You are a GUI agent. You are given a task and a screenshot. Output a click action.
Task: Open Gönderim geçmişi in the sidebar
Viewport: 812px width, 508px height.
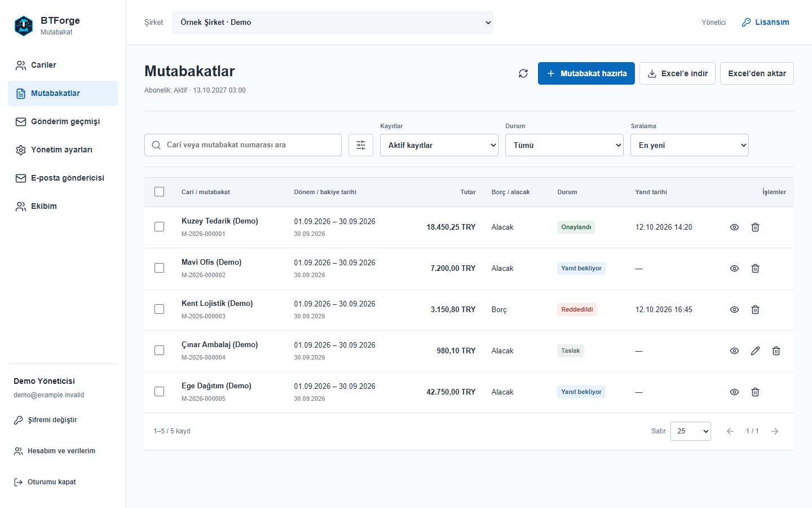63,121
